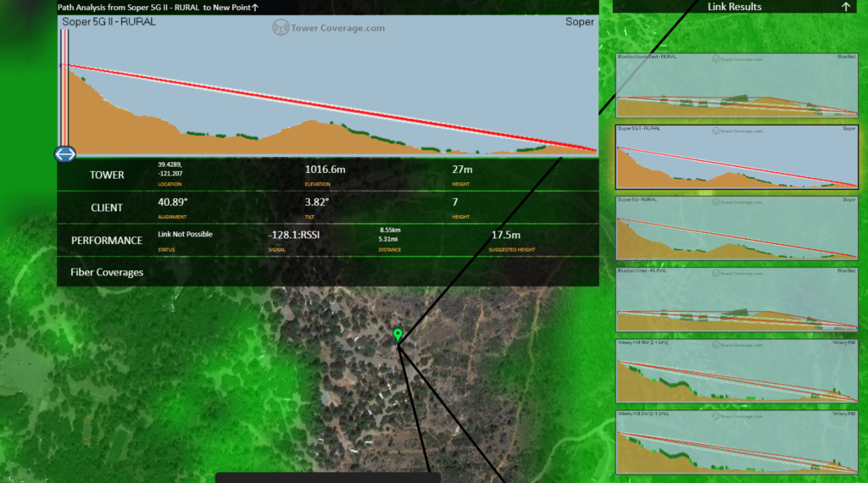This screenshot has height=483, width=868.
Task: Open the Winery Hill SW (2.4 GHz) link thumbnail
Action: tap(737, 442)
